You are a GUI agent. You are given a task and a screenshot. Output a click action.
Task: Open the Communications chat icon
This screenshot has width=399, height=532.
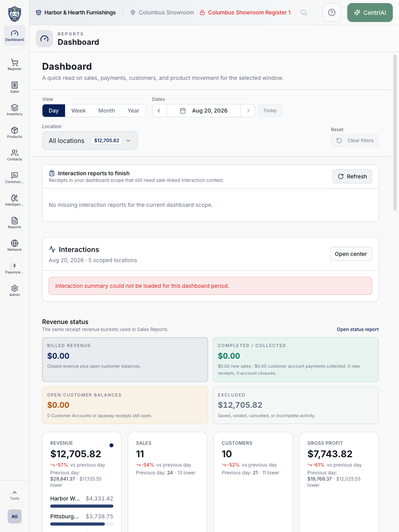tap(14, 175)
